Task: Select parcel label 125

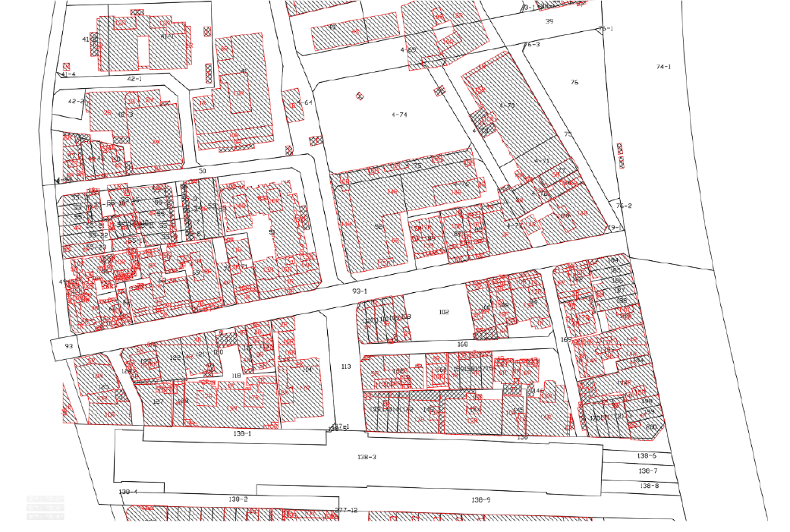Action: (103, 387)
